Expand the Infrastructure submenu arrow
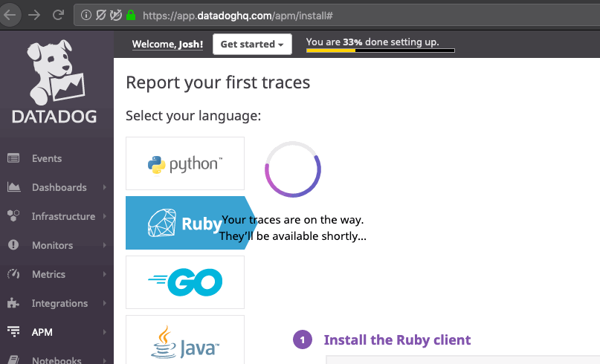Screen dimensions: 600x364 tap(104, 216)
